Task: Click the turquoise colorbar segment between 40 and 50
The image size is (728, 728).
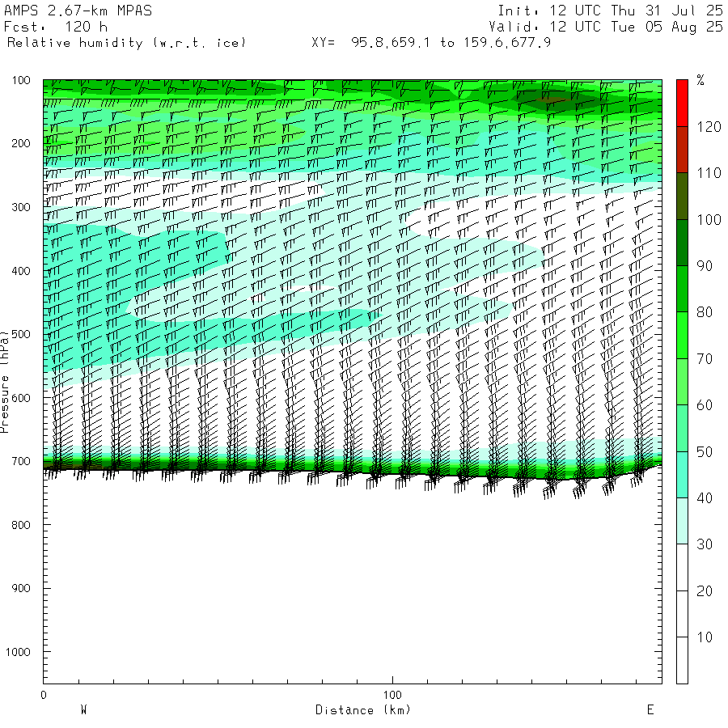Action: 682,475
